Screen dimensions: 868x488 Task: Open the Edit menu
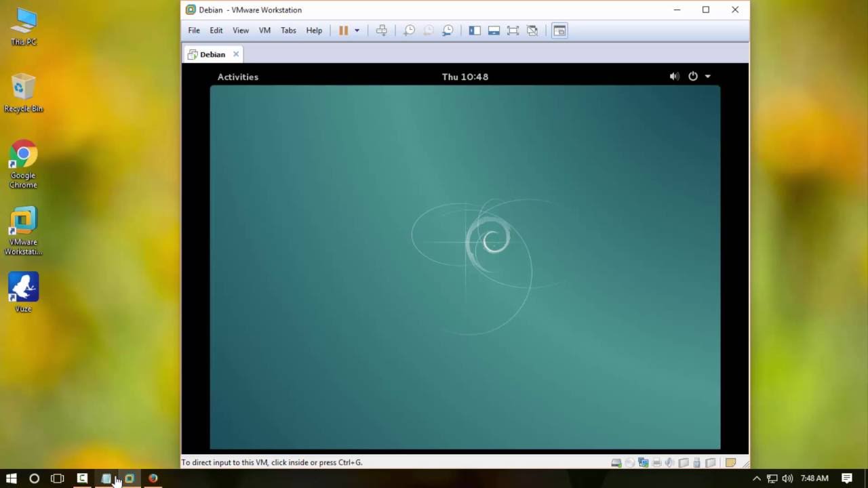click(216, 30)
